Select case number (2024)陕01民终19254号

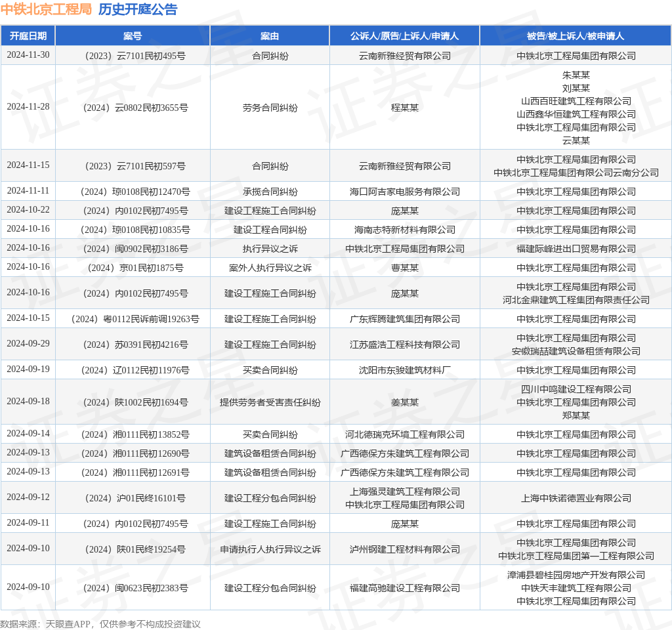(x=135, y=550)
